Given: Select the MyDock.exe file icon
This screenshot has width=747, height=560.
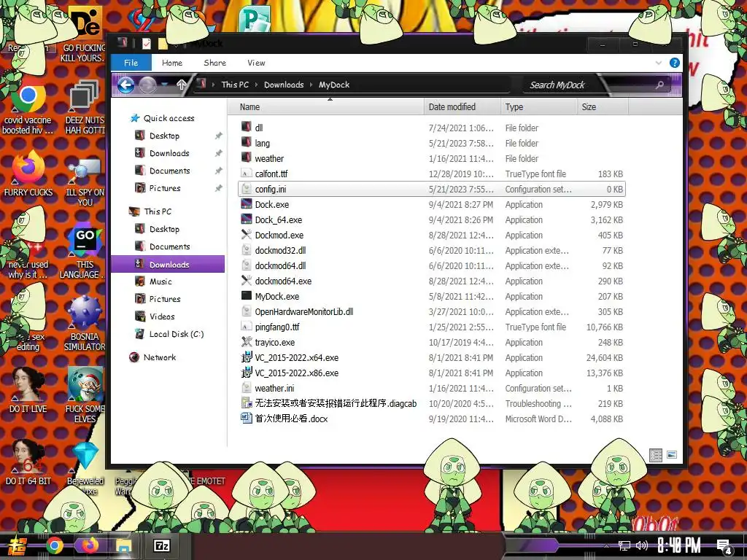Looking at the screenshot, I should [x=247, y=296].
